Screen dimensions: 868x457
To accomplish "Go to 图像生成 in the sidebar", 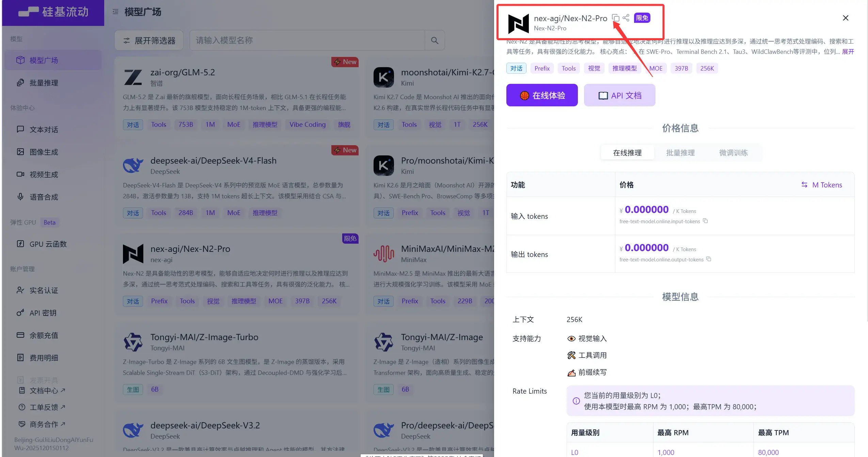I will pos(53,152).
